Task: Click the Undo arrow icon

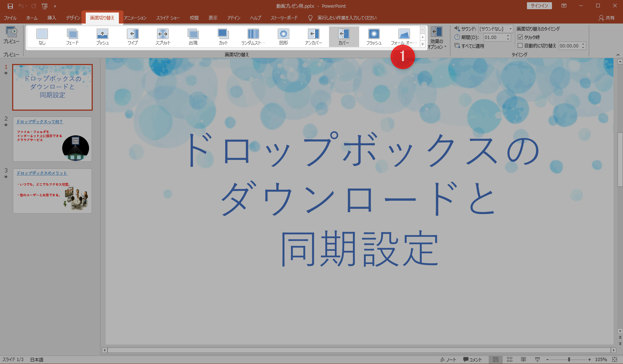Action: point(21,6)
